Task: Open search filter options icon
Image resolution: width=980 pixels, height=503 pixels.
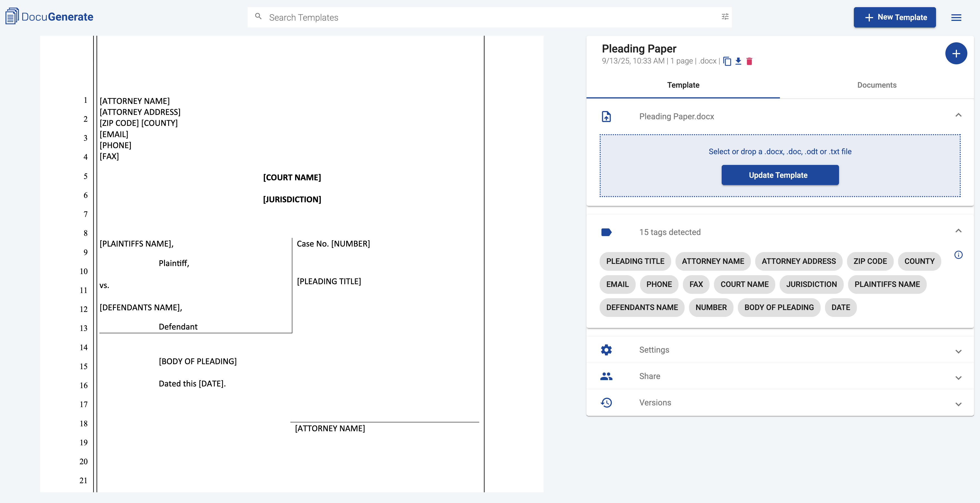Action: pyautogui.click(x=725, y=17)
